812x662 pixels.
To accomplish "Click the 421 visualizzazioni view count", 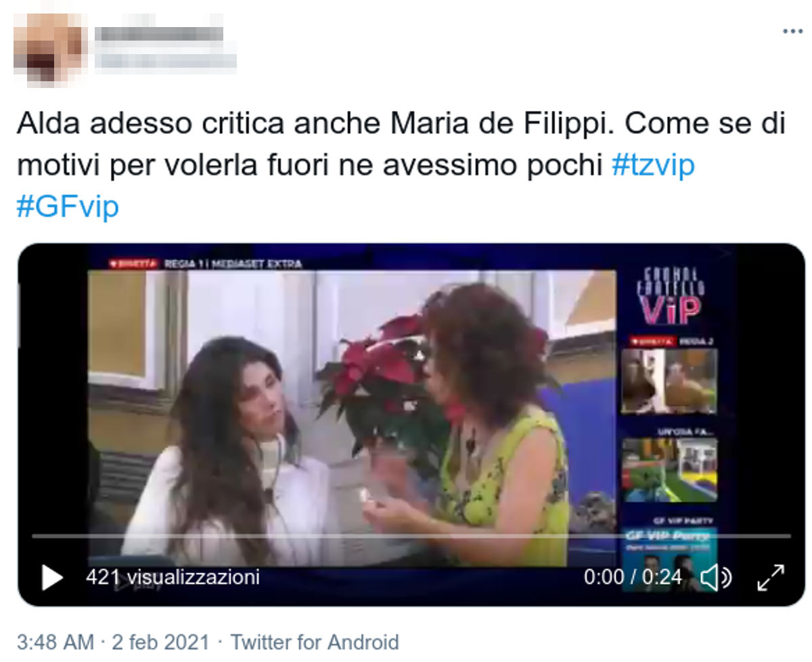I will coord(173,577).
